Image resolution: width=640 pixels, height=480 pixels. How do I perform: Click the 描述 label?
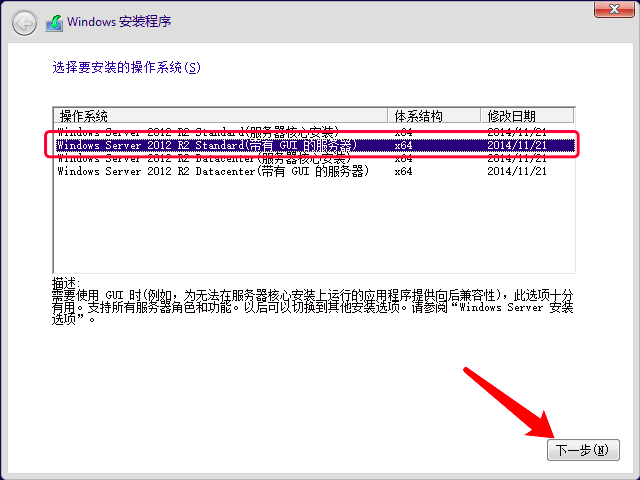point(65,283)
